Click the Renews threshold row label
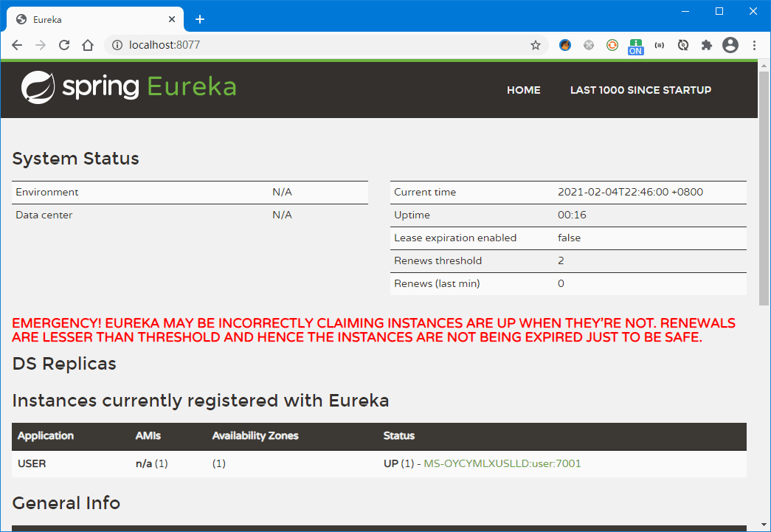The height and width of the screenshot is (532, 771). tap(438, 260)
